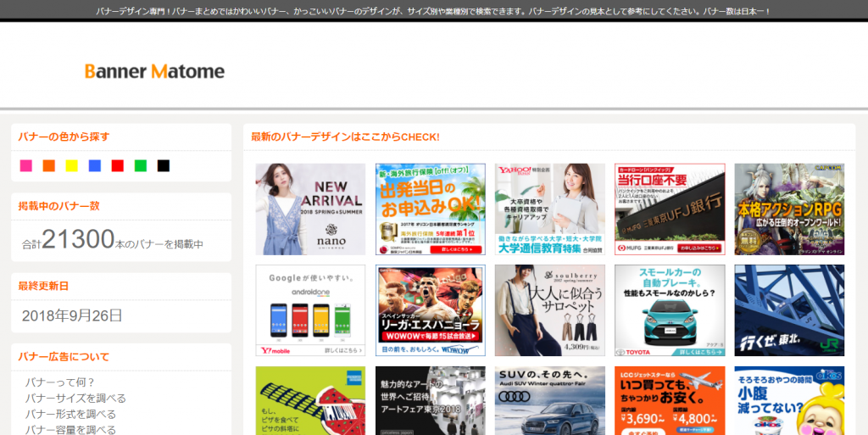Open the nano New Arrival banner
Image resolution: width=868 pixels, height=435 pixels.
(x=310, y=209)
